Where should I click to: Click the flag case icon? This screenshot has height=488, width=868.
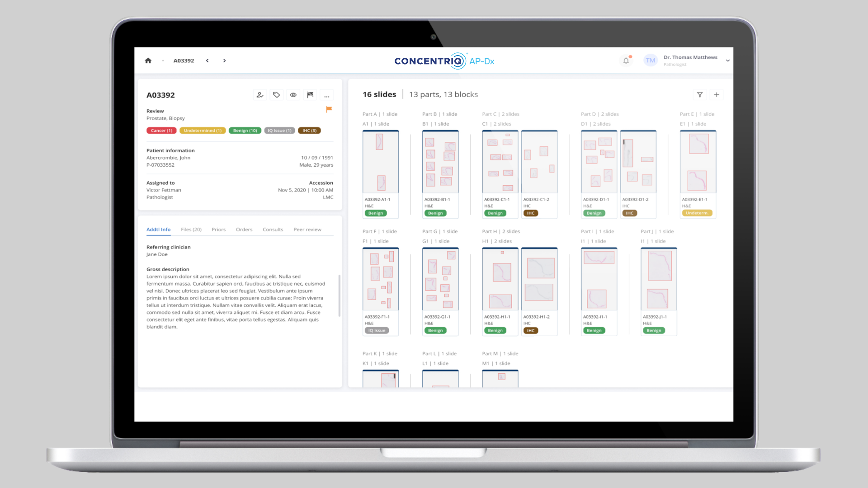pyautogui.click(x=310, y=95)
